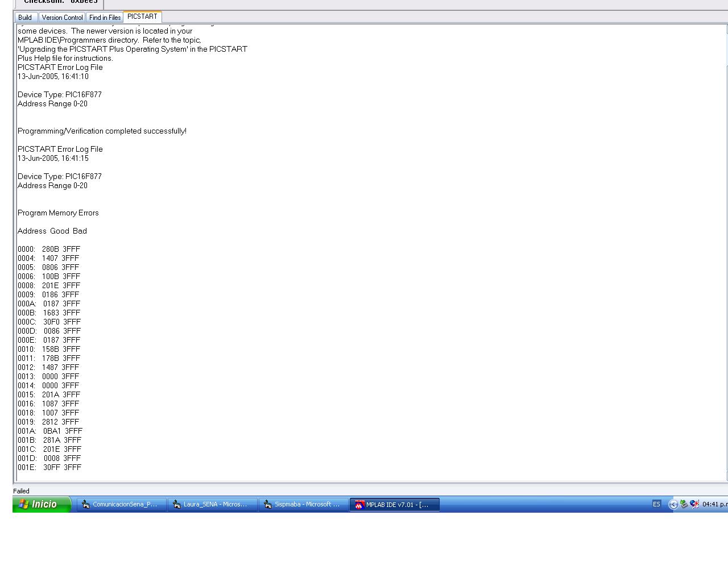Click error row '0013: 0000 3FFF'
The width and height of the screenshot is (728, 582).
[x=48, y=376]
